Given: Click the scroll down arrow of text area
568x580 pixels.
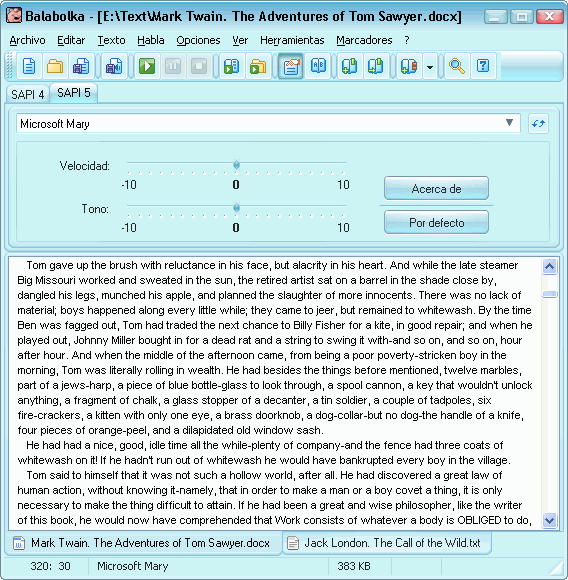Looking at the screenshot, I should click(x=550, y=520).
